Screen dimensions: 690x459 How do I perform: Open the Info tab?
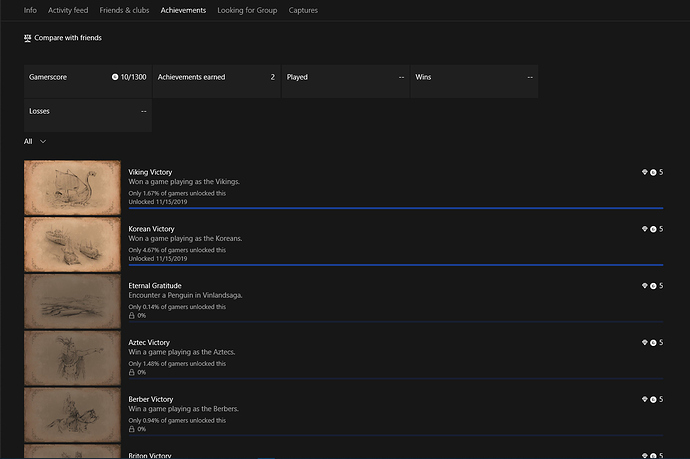[30, 10]
